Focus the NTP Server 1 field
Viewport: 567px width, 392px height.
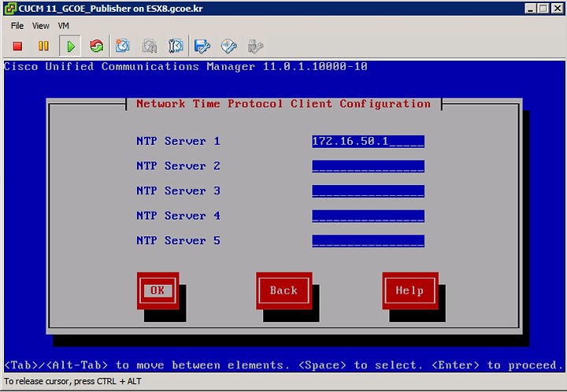tap(368, 141)
